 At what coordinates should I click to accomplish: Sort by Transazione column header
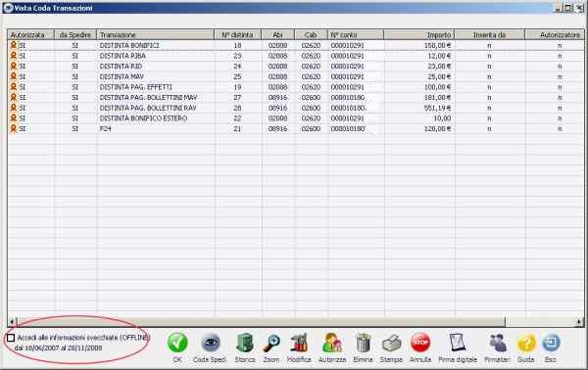(x=155, y=35)
